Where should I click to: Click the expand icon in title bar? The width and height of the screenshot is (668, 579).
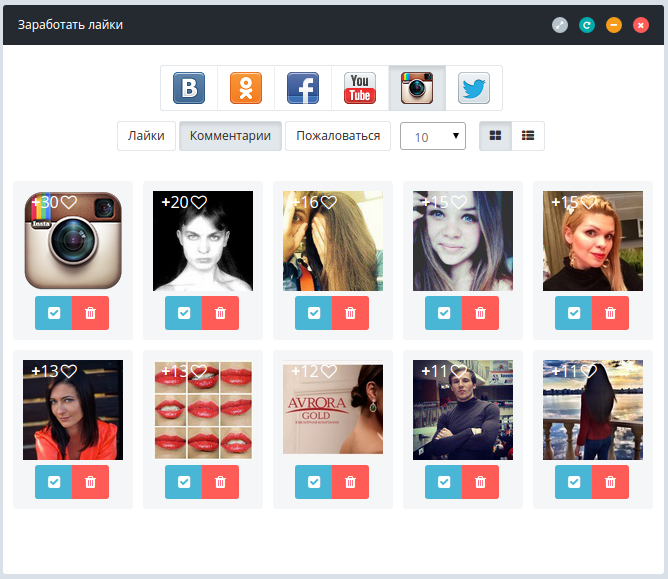click(560, 25)
